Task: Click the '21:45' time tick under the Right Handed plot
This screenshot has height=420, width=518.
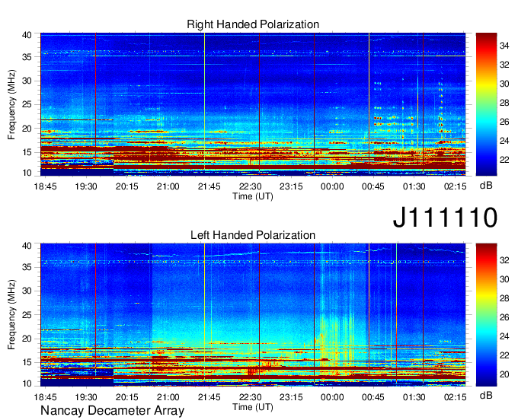Action: 209,186
